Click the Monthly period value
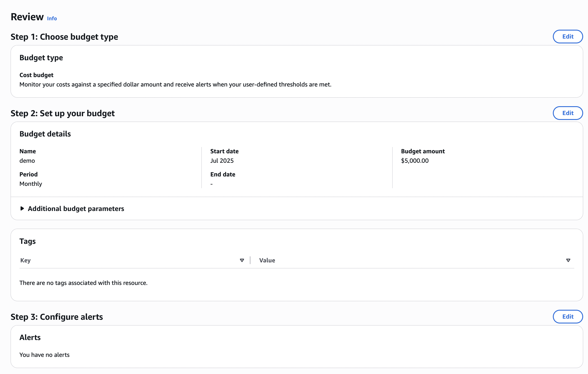This screenshot has height=374, width=588. (x=31, y=184)
